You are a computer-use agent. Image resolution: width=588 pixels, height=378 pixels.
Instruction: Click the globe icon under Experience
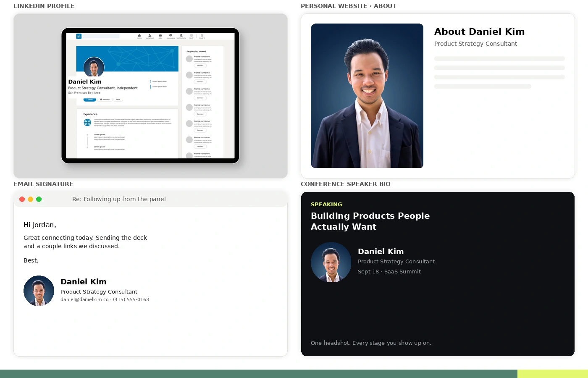click(87, 122)
